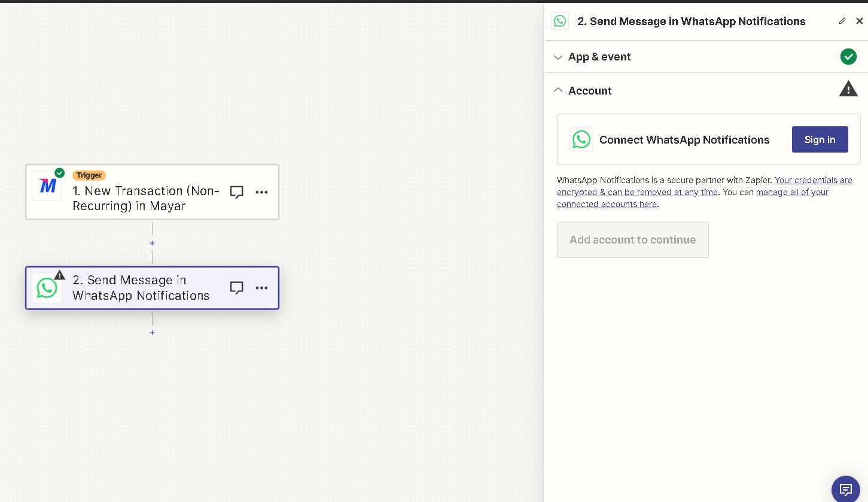Click the Mayar app icon in trigger step
The image size is (868, 502).
point(47,186)
